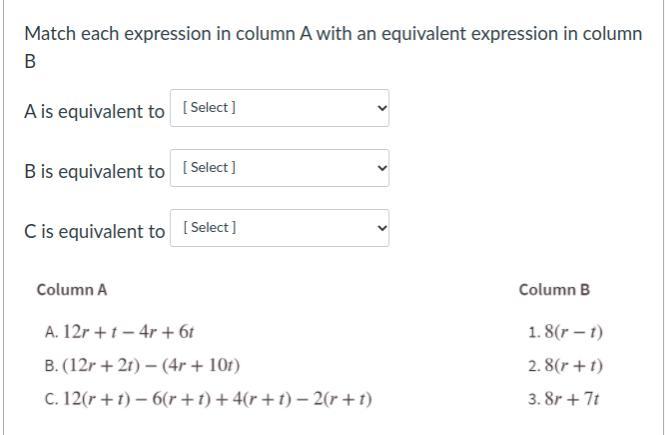Screen dimensions: 665x435
Task: Select expression B, (12r + 2t) − (4r + 10t)
Action: click(x=142, y=366)
